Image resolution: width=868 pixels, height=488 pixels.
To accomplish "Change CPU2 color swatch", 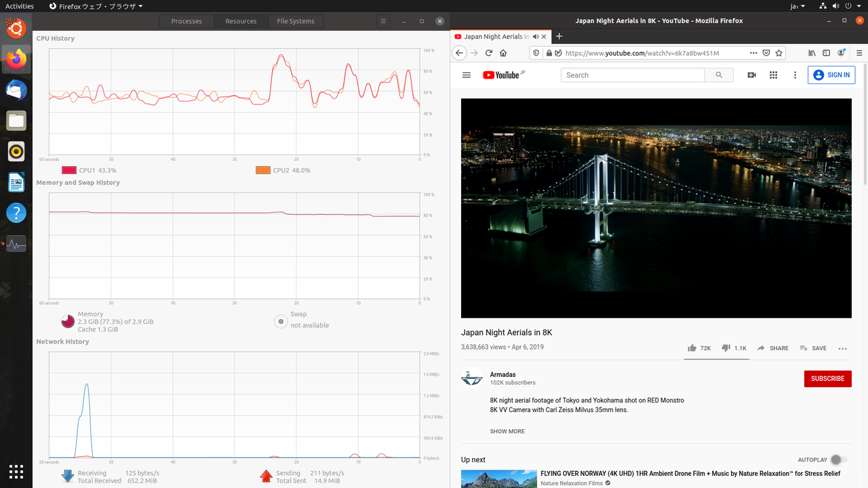I will [x=263, y=171].
